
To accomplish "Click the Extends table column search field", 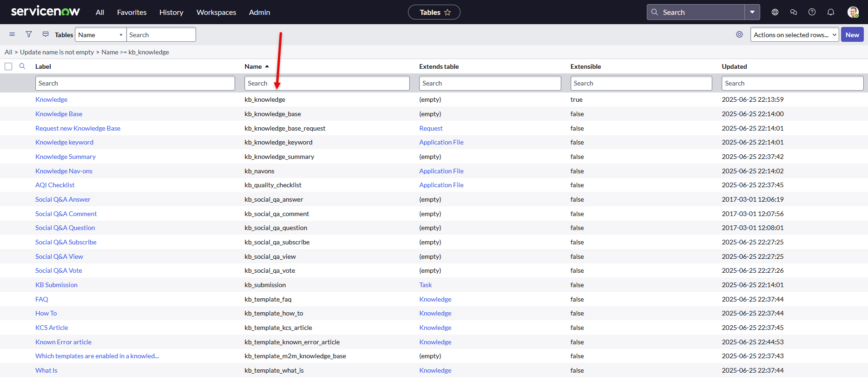I will point(490,83).
